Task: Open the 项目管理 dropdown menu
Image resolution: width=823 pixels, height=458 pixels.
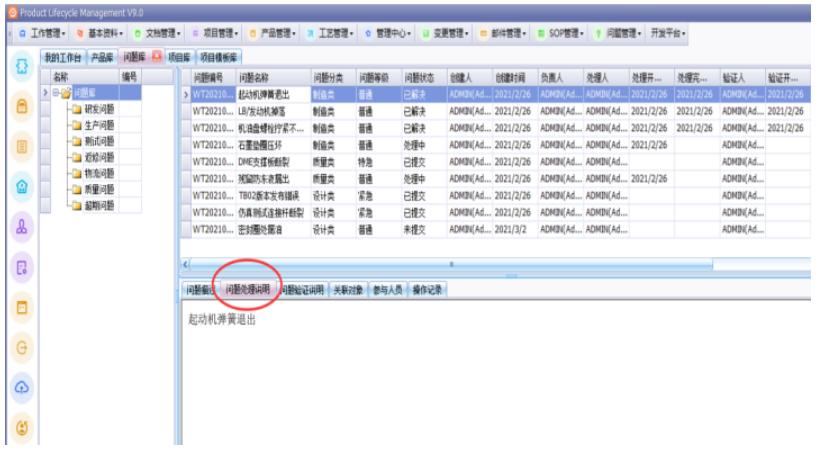Action: coord(215,34)
